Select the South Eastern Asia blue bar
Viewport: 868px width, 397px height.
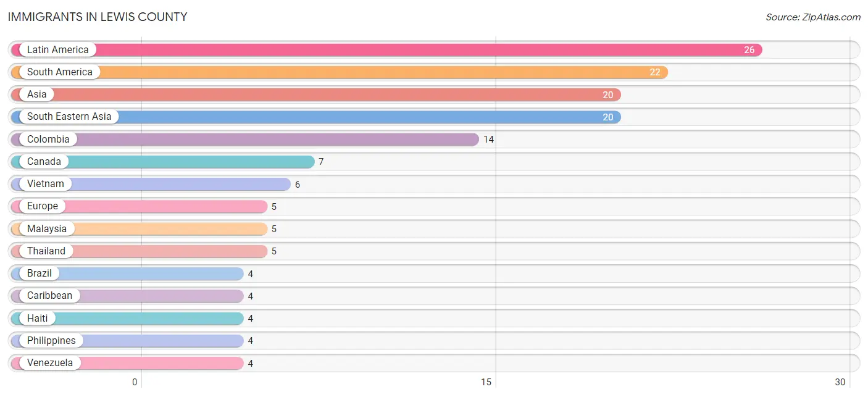(x=316, y=117)
